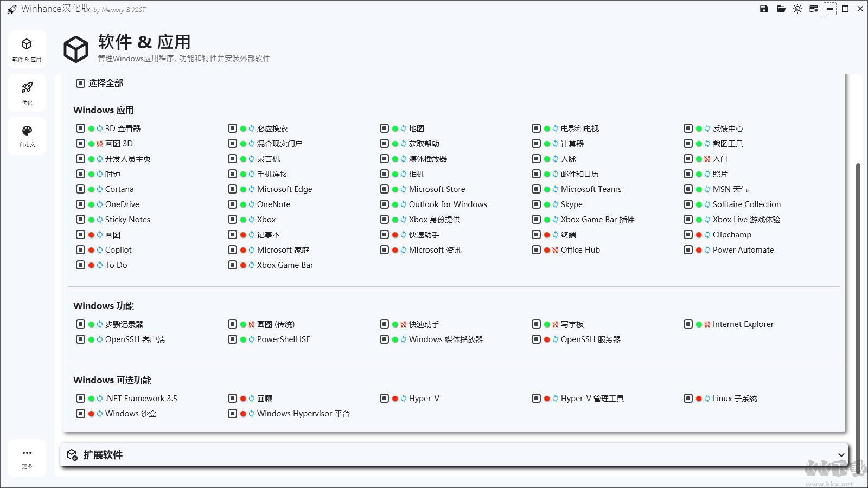Viewport: 868px width, 488px height.
Task: Click the 混合现实门户 app label
Action: [280, 144]
